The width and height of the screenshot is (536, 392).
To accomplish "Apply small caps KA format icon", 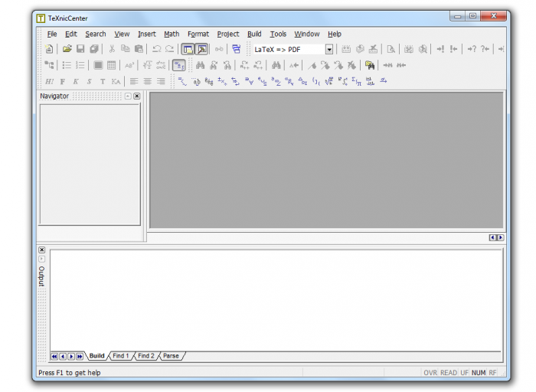I will click(116, 81).
